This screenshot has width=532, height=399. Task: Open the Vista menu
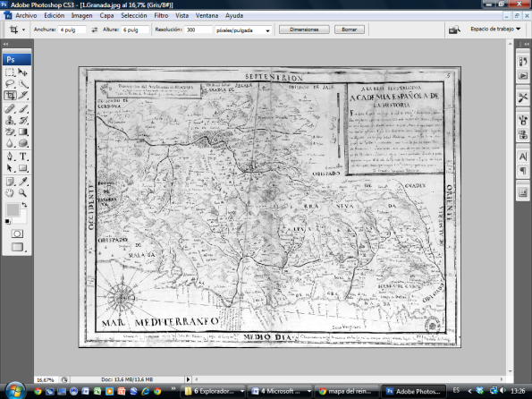click(182, 15)
